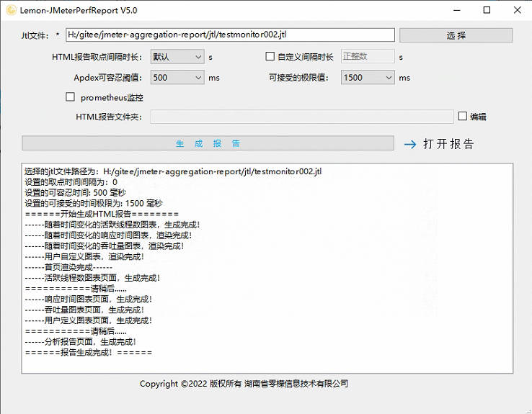Click the log line 设置的可容忍时间: 500 毫秒

pos(75,192)
